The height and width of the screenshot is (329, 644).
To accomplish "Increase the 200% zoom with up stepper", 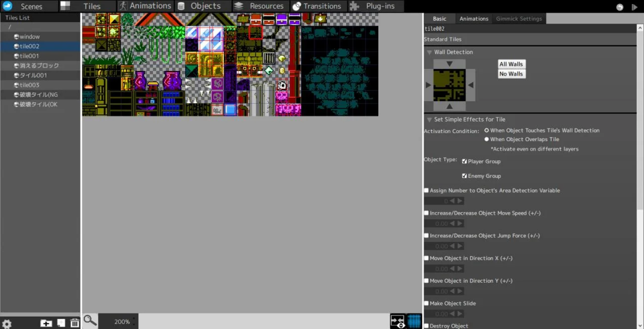I will click(133, 319).
